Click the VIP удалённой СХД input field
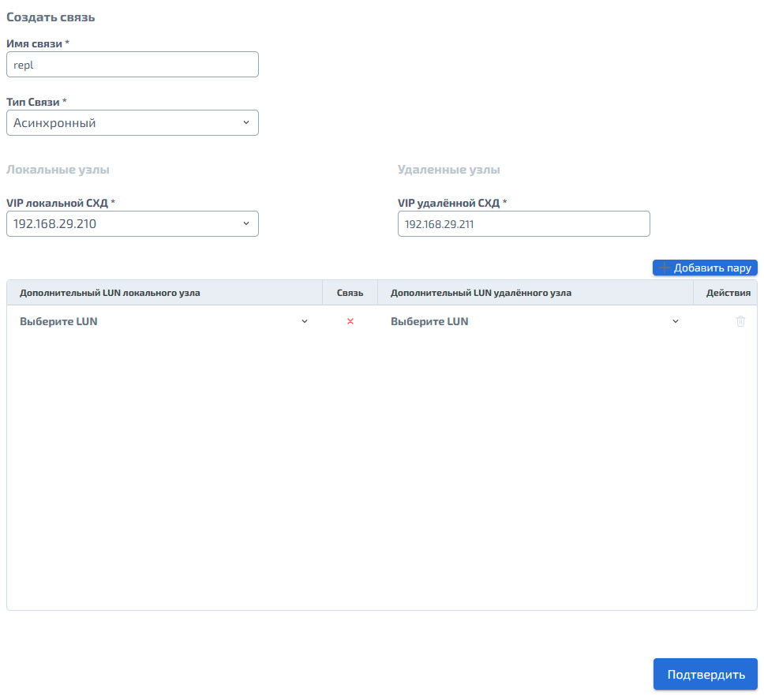The height and width of the screenshot is (700, 764). (524, 223)
